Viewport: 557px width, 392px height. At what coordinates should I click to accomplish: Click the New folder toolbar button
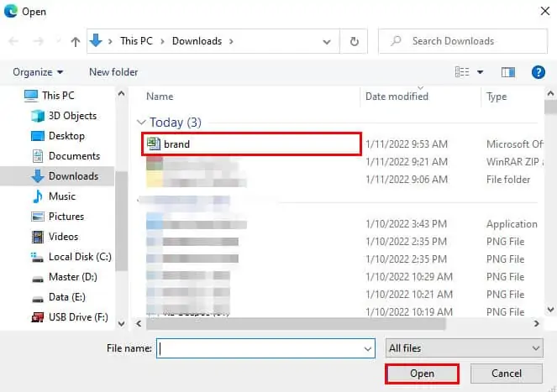tap(113, 72)
